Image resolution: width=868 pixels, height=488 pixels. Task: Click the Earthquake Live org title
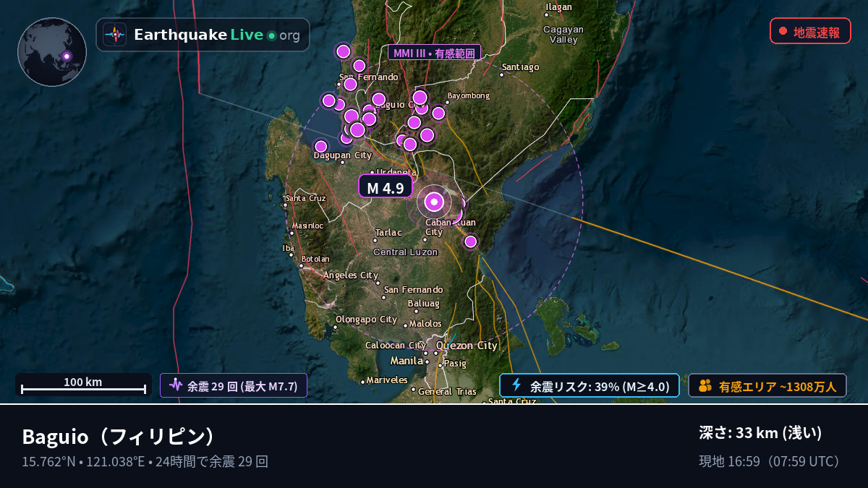[x=217, y=35]
